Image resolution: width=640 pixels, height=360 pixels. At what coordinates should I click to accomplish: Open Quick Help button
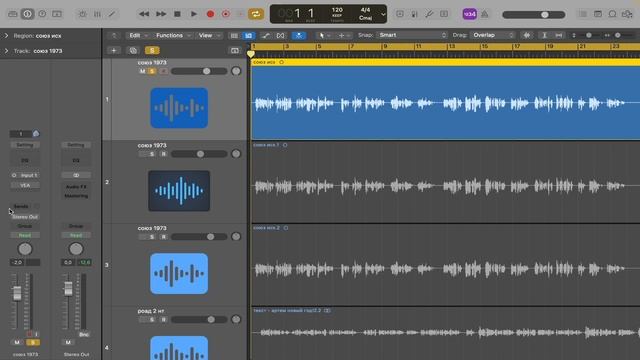[x=42, y=14]
